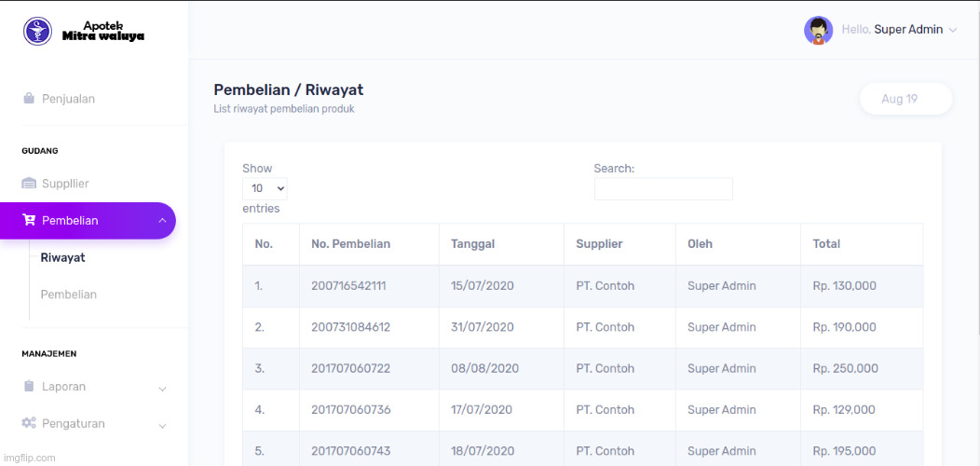Click the Supplier warehouse icon
The width and height of the screenshot is (980, 466).
pos(29,184)
